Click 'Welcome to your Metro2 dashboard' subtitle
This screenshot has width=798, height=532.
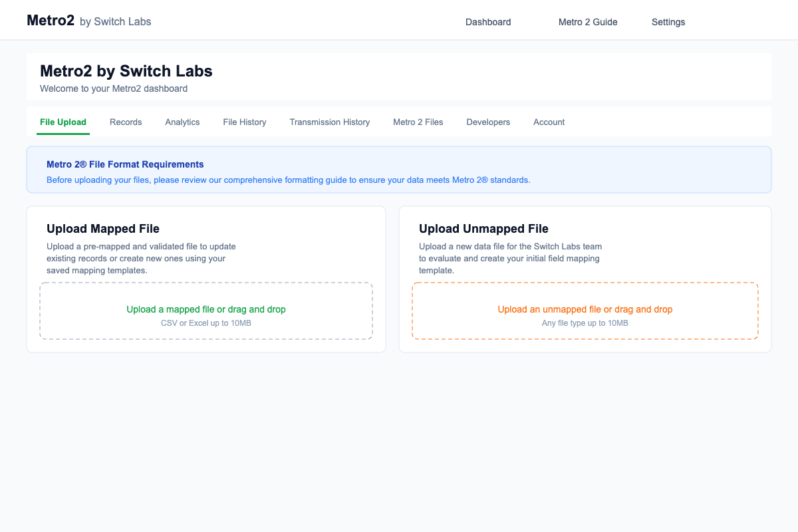click(x=114, y=88)
